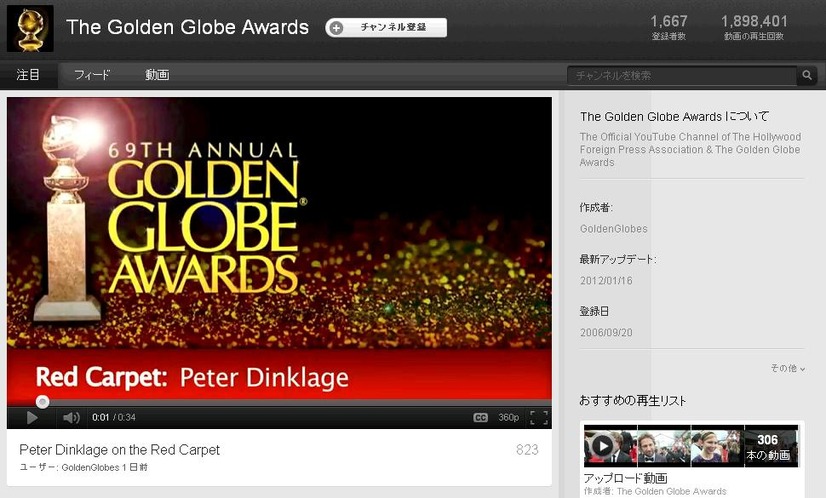This screenshot has width=826, height=498.
Task: Enter fullscreen with the expand icon
Action: tap(539, 418)
